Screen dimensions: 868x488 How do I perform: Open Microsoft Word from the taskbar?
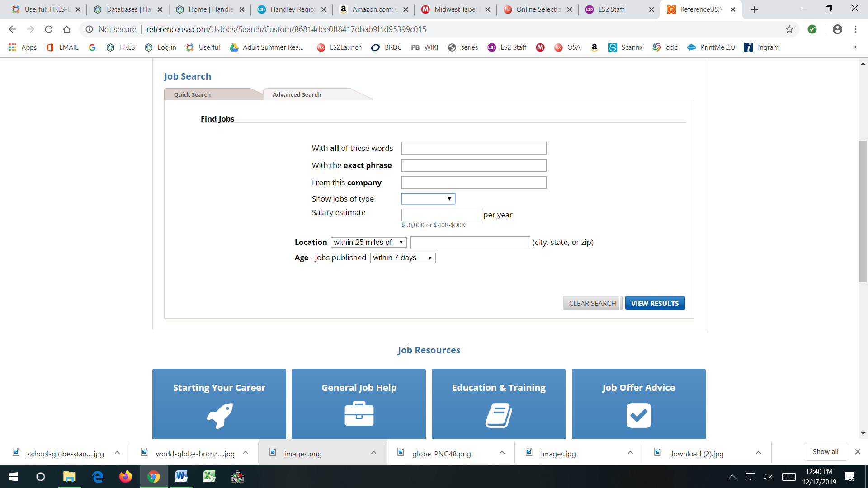pos(181,477)
